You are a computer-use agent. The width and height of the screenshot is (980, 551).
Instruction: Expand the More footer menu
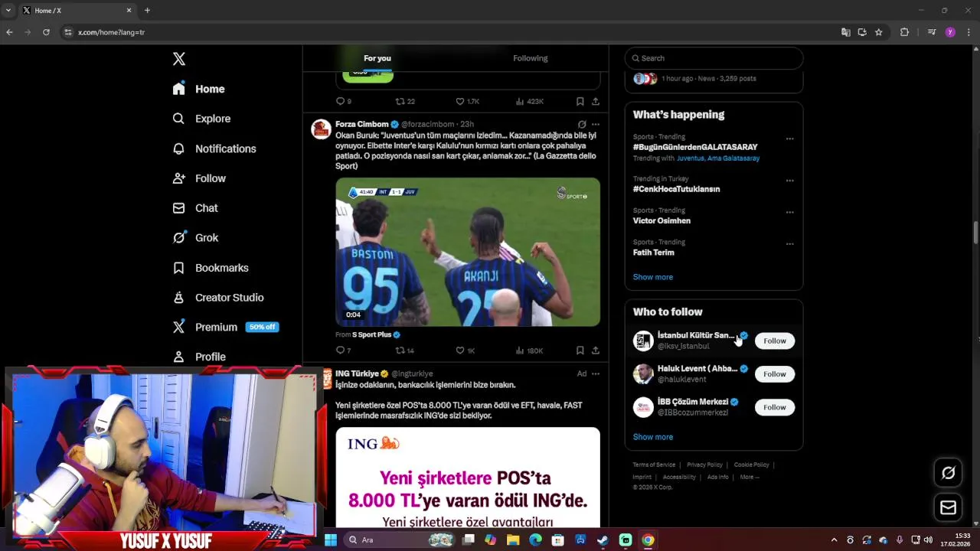click(x=750, y=477)
